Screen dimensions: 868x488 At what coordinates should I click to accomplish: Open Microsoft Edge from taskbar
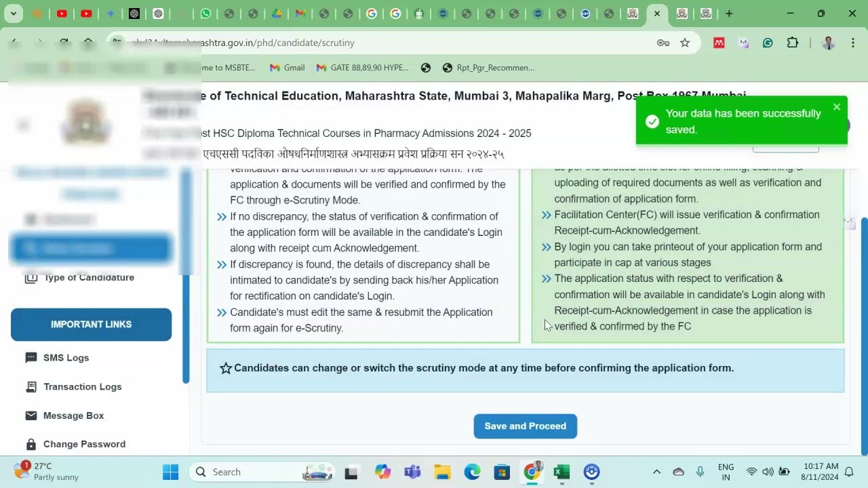click(472, 472)
